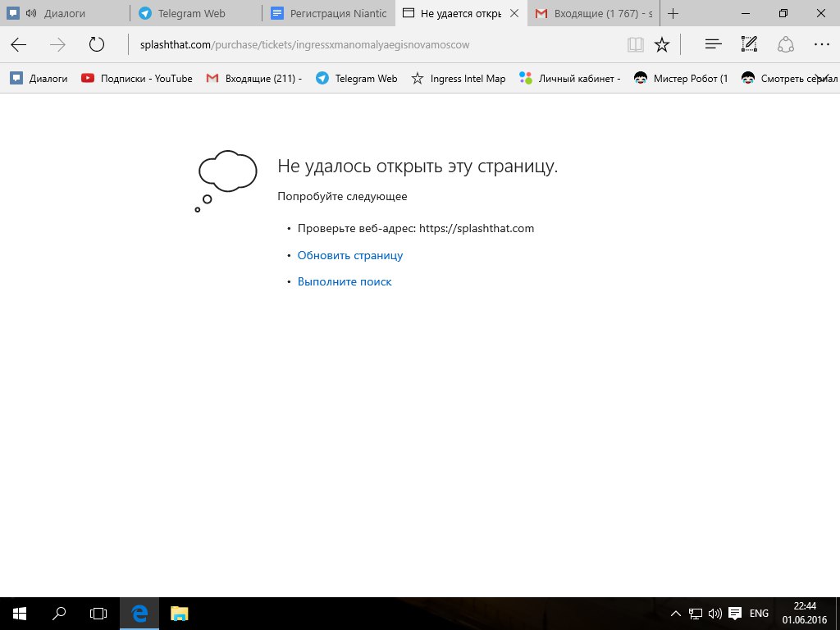Restore down the Edge window
The image size is (840, 630).
(783, 13)
